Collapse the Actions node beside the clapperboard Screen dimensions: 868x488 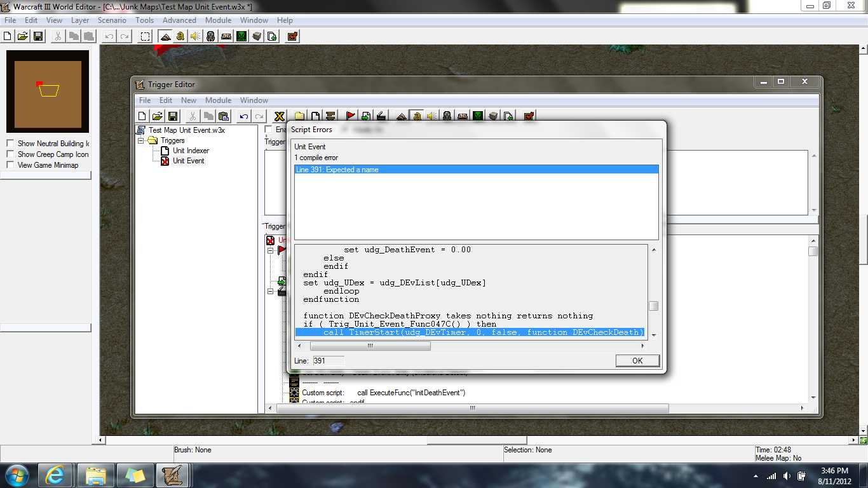(x=270, y=292)
